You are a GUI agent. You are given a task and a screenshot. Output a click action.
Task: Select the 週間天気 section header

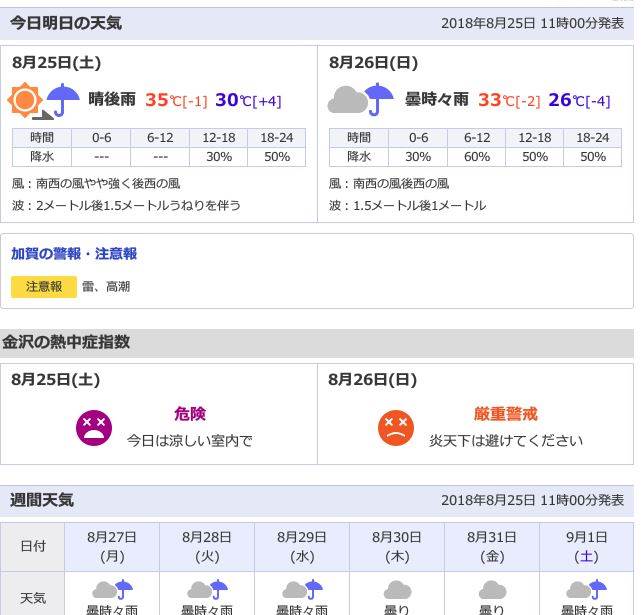(42, 499)
